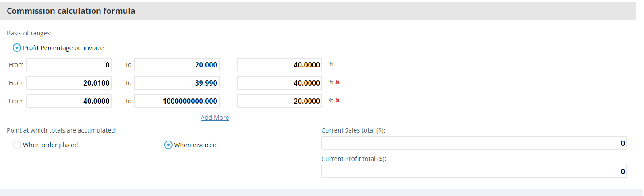Select When invoiced radio button
The width and height of the screenshot is (644, 196).
point(168,145)
